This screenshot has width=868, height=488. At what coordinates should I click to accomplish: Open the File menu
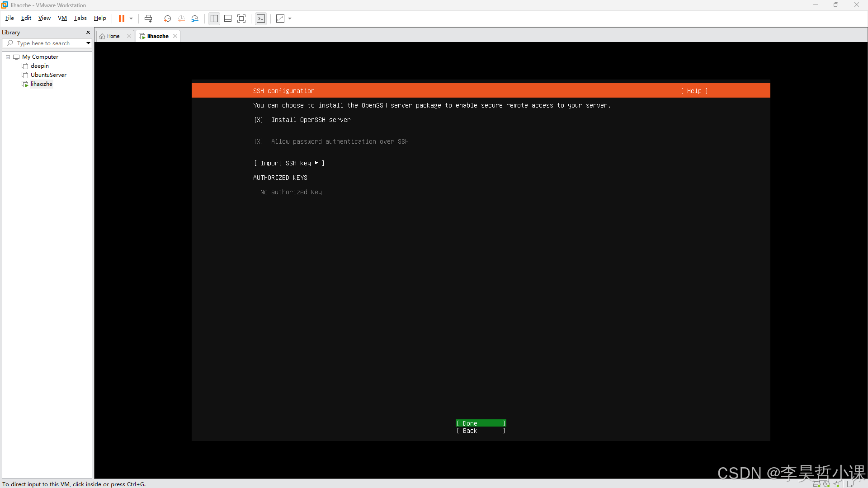click(9, 18)
